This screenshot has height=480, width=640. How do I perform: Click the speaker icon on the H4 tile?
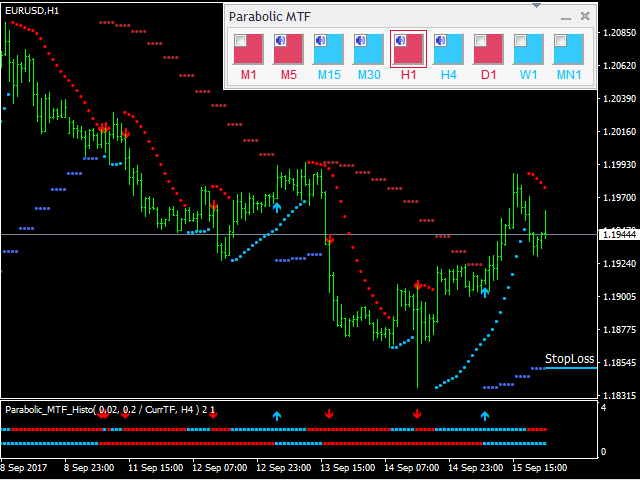[x=440, y=42]
